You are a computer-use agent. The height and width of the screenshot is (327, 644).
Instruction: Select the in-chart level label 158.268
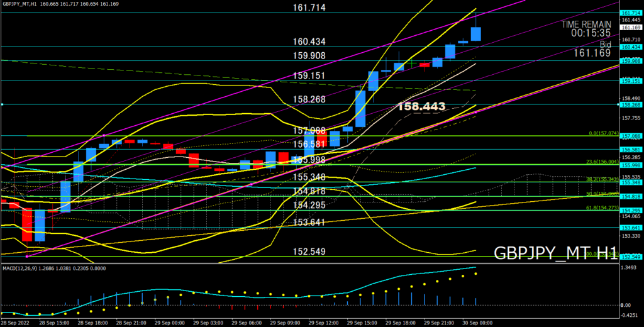[309, 99]
